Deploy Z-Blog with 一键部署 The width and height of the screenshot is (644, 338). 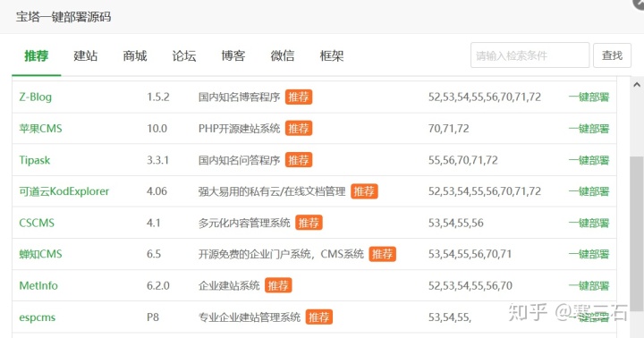tap(589, 97)
